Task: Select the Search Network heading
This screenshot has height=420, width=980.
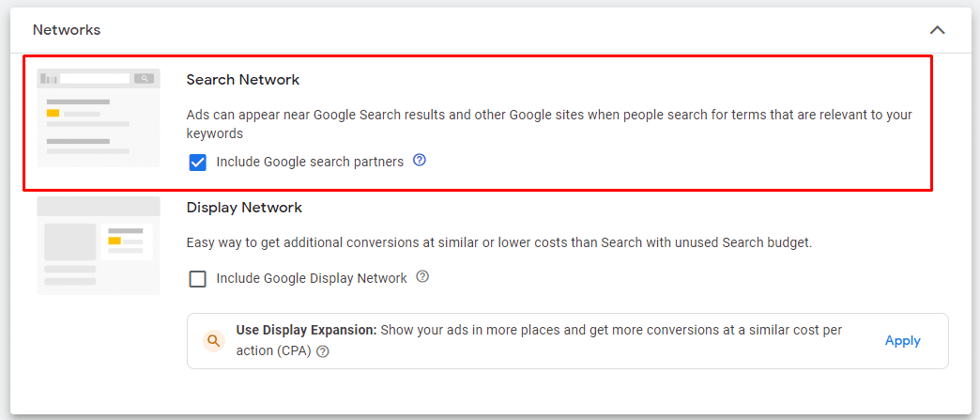Action: 243,80
